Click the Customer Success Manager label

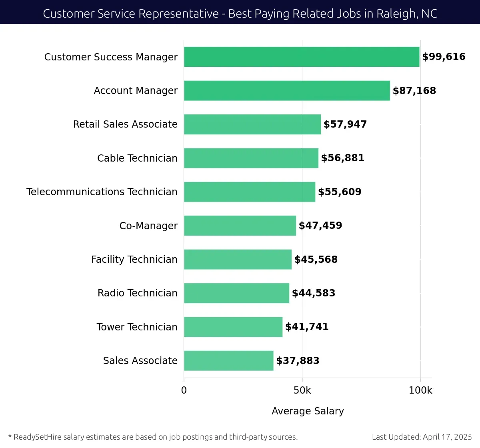coord(111,57)
